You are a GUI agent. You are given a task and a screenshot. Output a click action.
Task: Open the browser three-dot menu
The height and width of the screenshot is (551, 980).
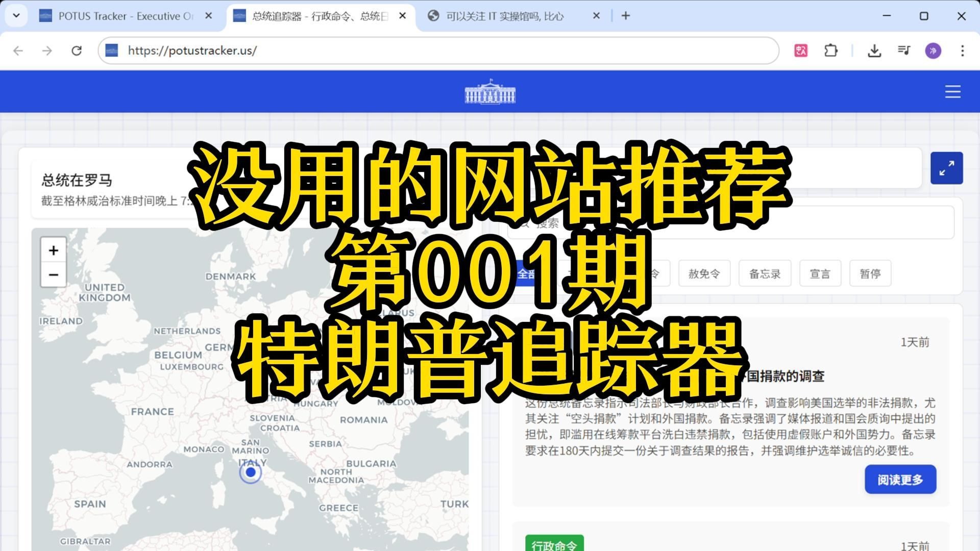click(962, 51)
